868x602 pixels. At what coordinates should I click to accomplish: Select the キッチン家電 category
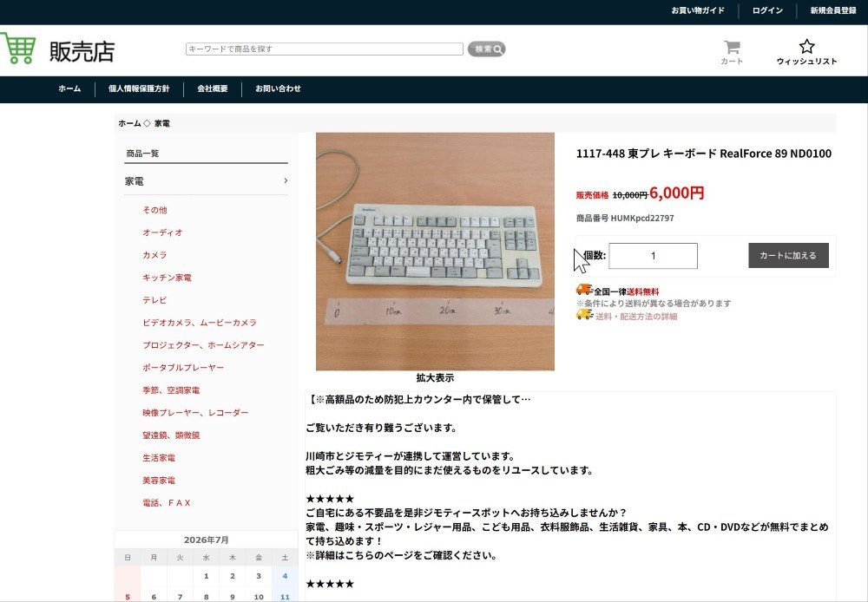point(167,278)
